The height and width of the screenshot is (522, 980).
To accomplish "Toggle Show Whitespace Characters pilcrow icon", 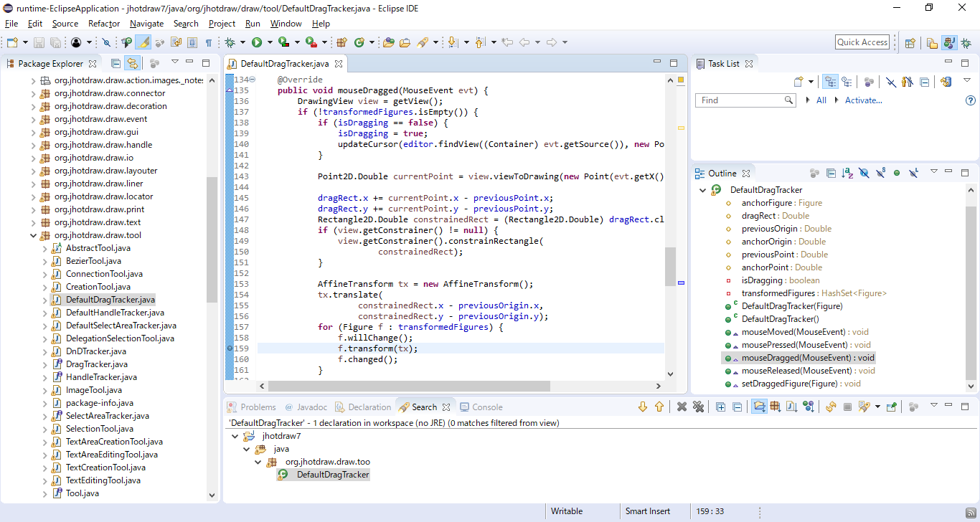I will click(x=209, y=42).
